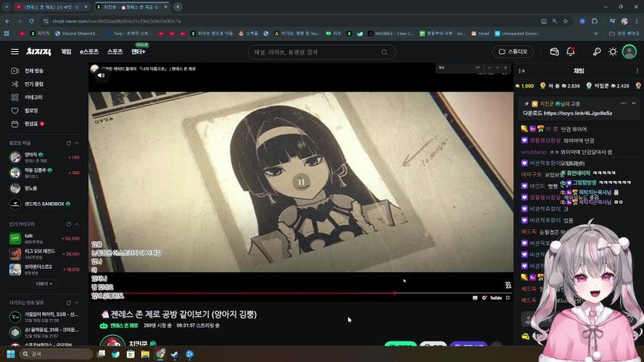Bookmark this page with star icon
The height and width of the screenshot is (362, 644).
pos(565,21)
